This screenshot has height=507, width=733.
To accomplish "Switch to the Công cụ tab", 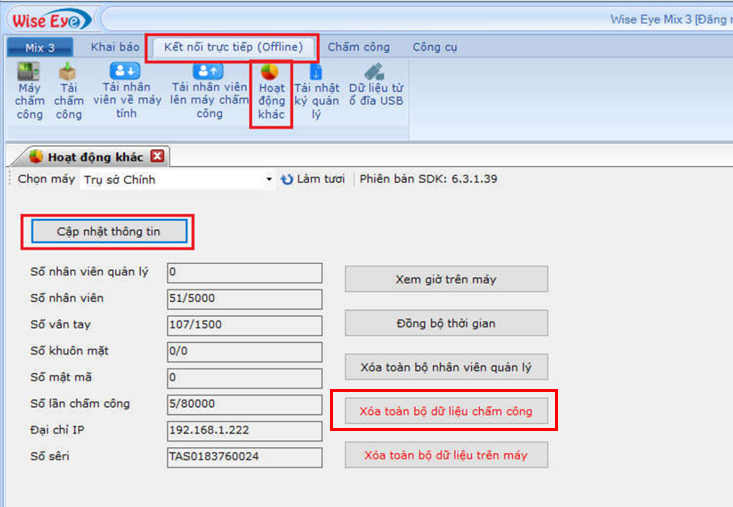I will click(x=435, y=47).
